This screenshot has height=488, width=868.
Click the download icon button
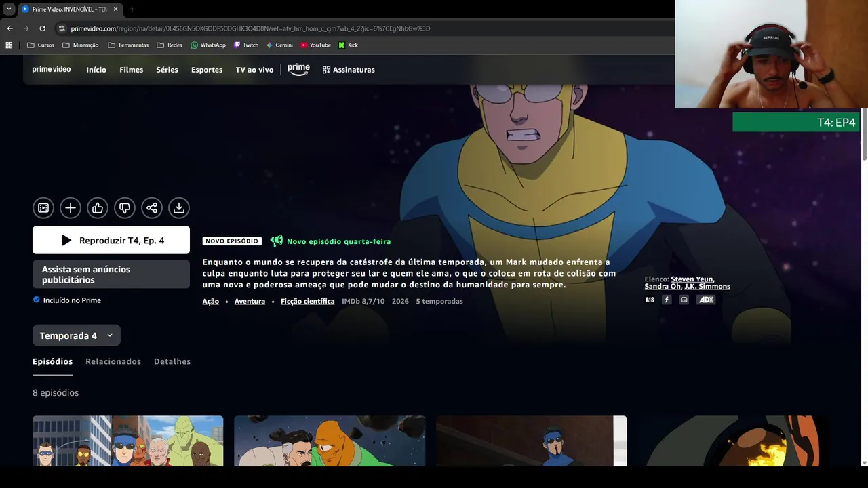(179, 208)
